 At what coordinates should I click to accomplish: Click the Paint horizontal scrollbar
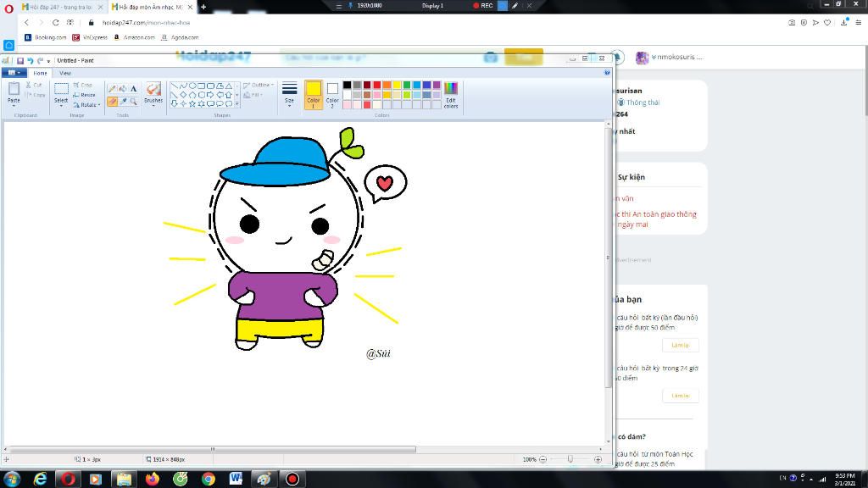213,449
